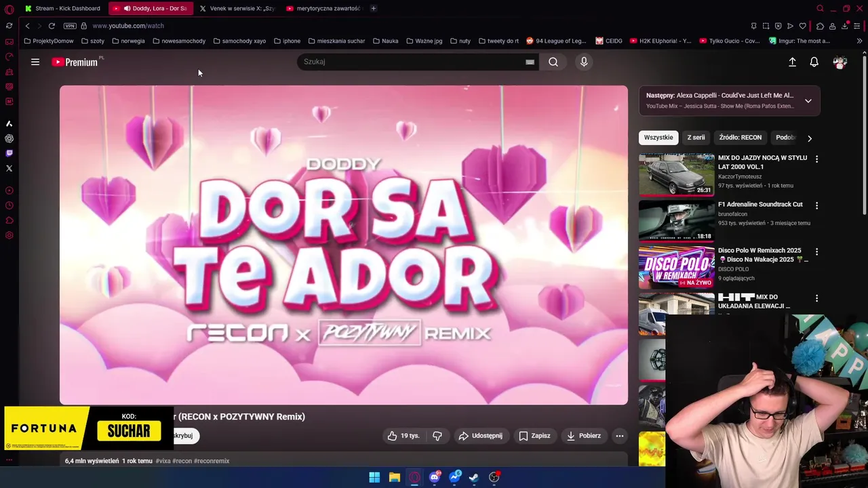The width and height of the screenshot is (868, 488).
Task: Open F1 Adrenaline Soundtrack Cut thumbnail
Action: [x=677, y=220]
